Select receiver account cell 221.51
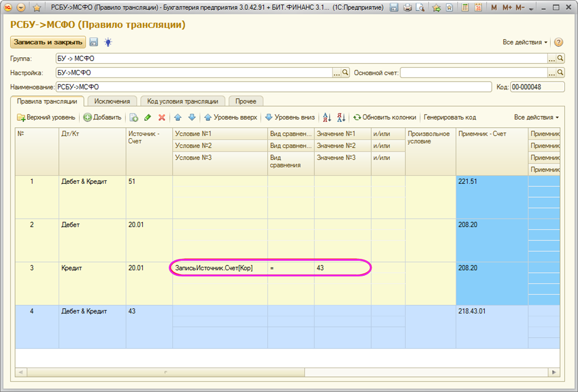Viewport: 578px width, 392px height. click(492, 197)
